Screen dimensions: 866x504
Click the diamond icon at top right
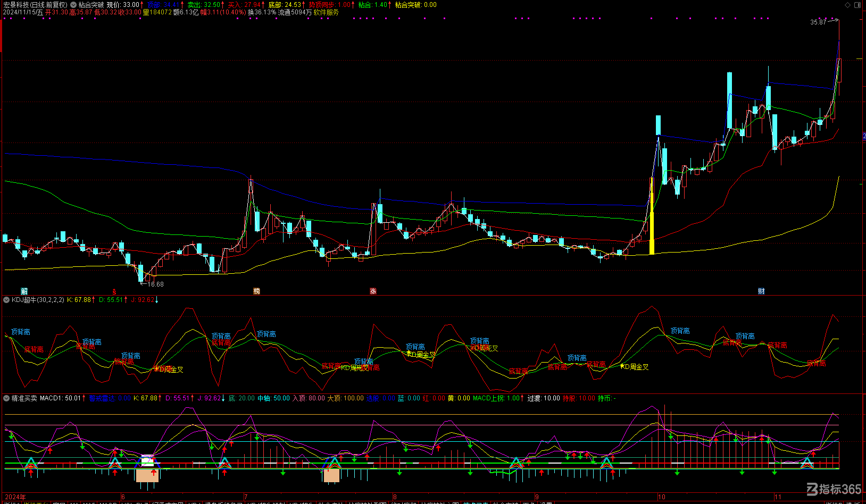[x=848, y=5]
